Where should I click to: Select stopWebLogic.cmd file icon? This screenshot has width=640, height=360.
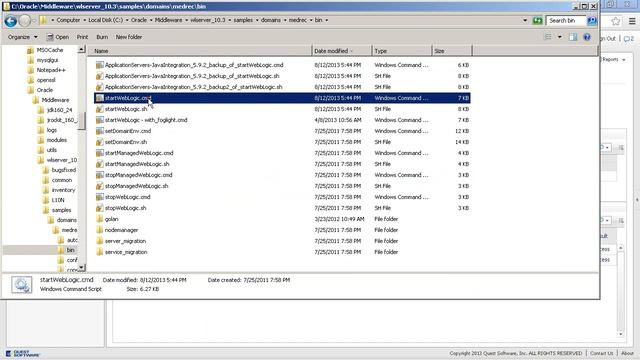(100, 197)
